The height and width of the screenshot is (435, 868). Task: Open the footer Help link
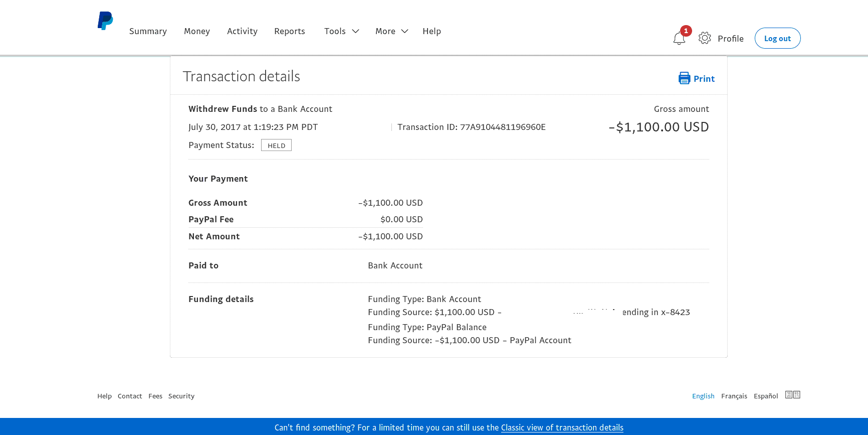(104, 396)
